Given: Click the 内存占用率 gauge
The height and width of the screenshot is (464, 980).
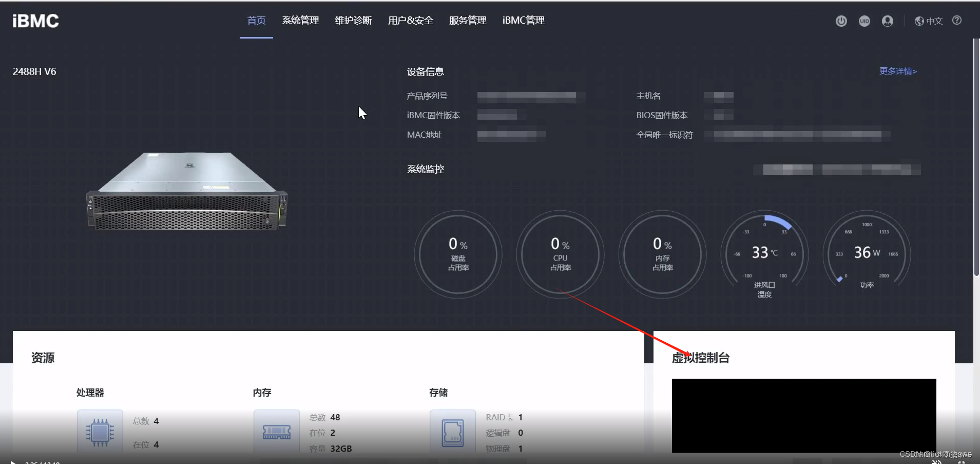Looking at the screenshot, I should 662,254.
